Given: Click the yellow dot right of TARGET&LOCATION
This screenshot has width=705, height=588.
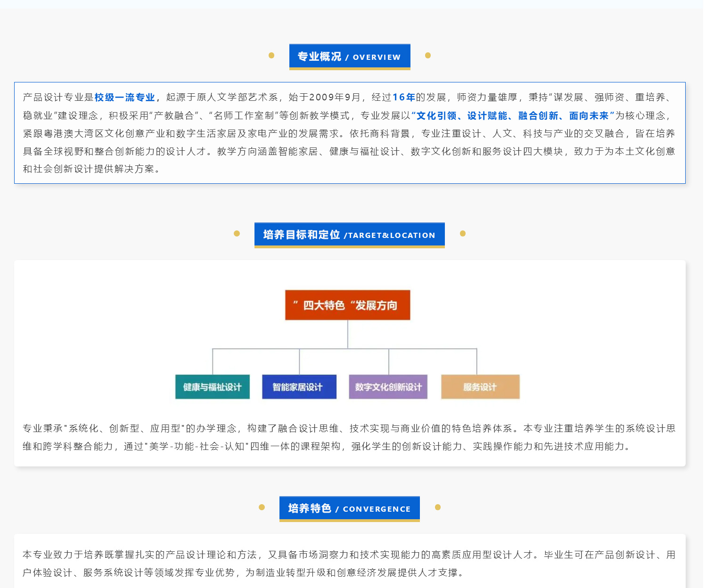Looking at the screenshot, I should click(463, 234).
